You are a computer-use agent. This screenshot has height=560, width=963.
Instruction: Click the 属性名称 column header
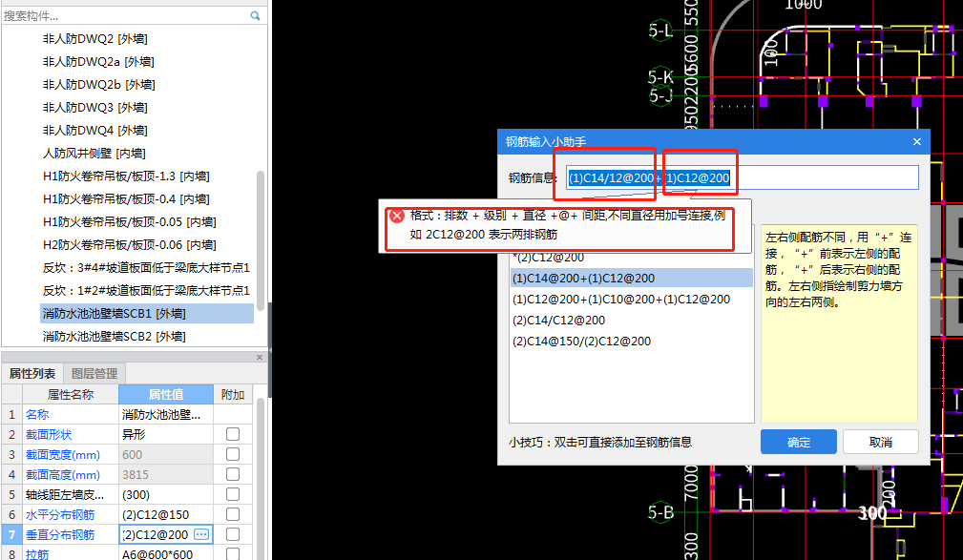71,394
